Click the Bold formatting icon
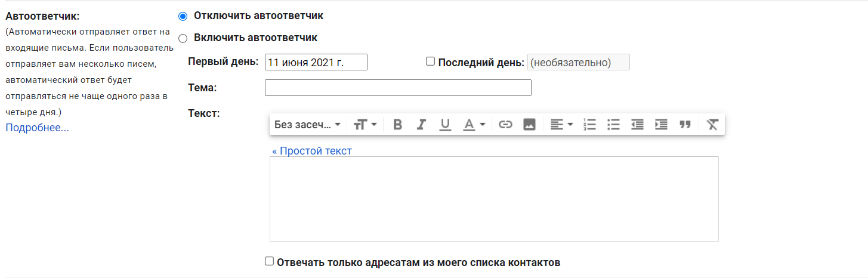Screen dimensions: 868x278 (x=398, y=125)
